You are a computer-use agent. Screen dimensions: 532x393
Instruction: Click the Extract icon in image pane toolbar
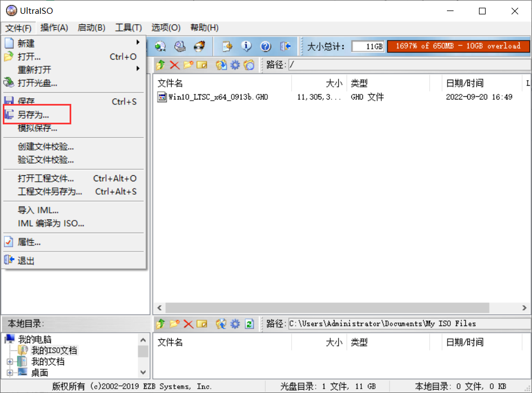(221, 65)
